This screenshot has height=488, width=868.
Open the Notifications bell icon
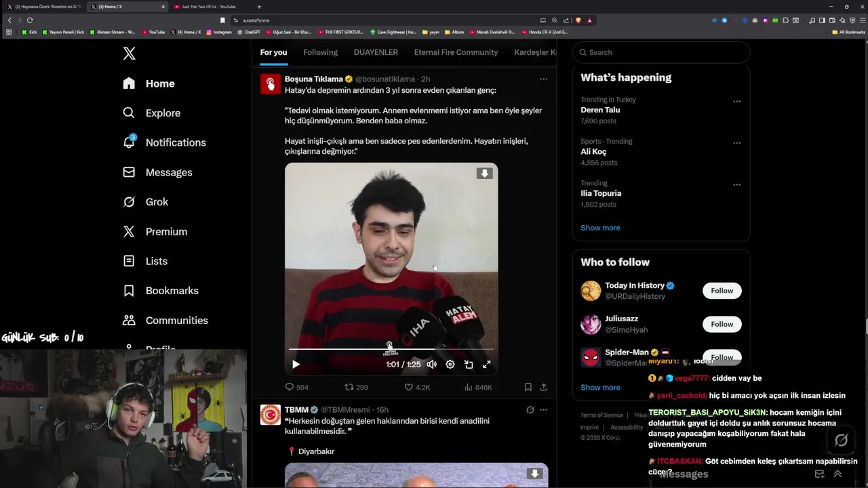[x=129, y=142]
